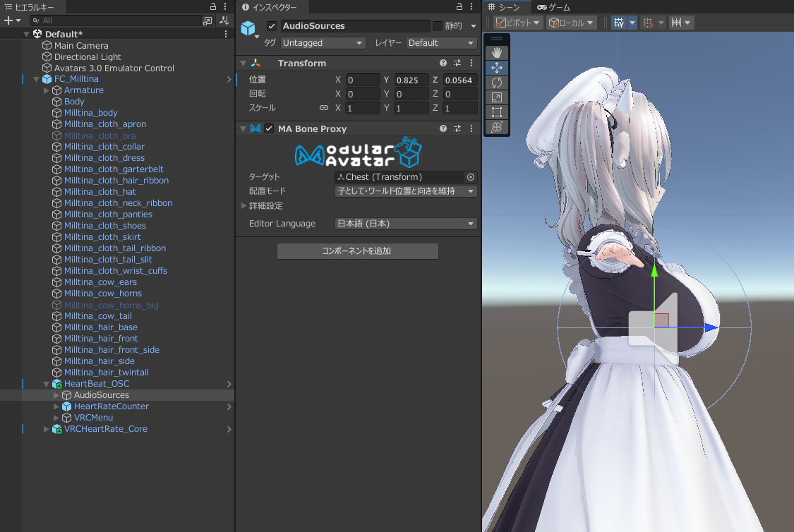Open static flags dropdown arrow
Screen dimensions: 794x532
[474, 26]
